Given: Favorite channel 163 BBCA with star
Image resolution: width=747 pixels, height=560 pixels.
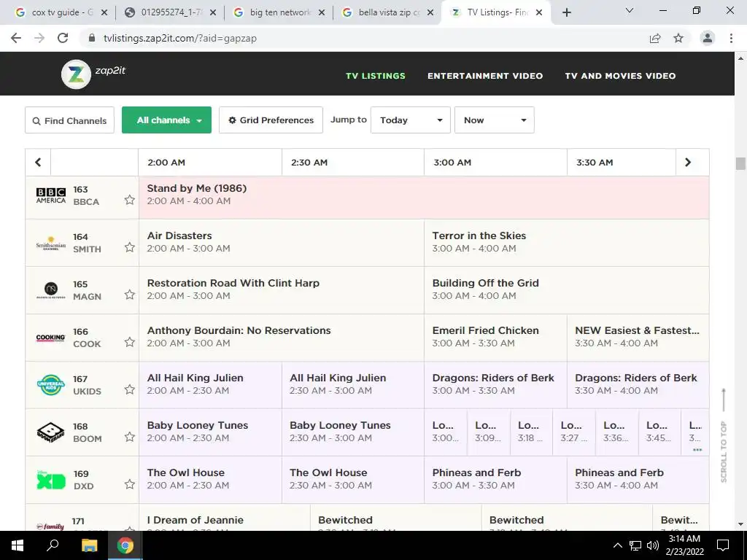Looking at the screenshot, I should [130, 200].
